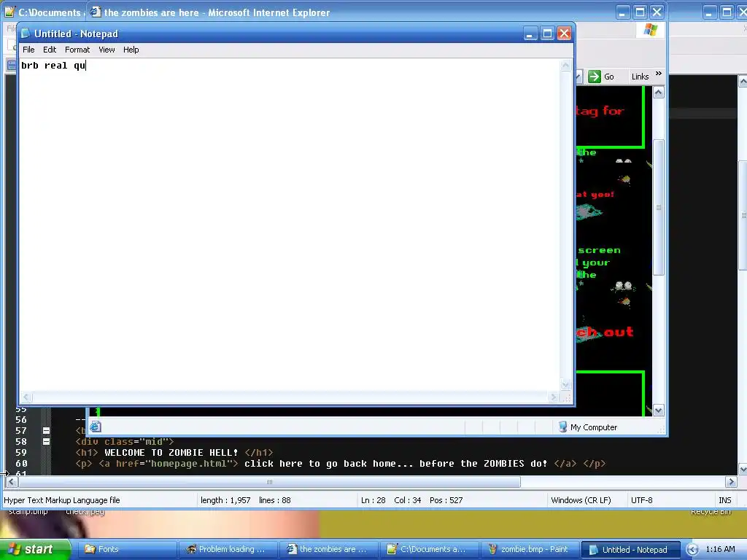Maximize the Internet Explorer window
747x560 pixels.
pos(640,12)
